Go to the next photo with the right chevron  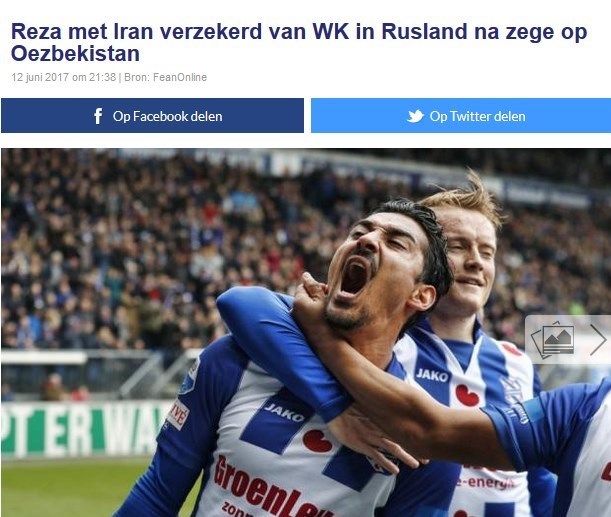[x=598, y=340]
